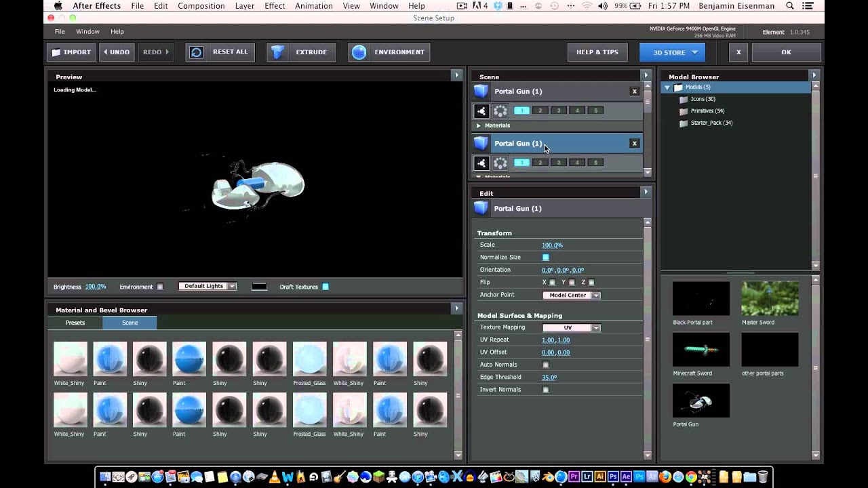Toggle the Normalize Size checkbox
868x488 pixels.
545,258
